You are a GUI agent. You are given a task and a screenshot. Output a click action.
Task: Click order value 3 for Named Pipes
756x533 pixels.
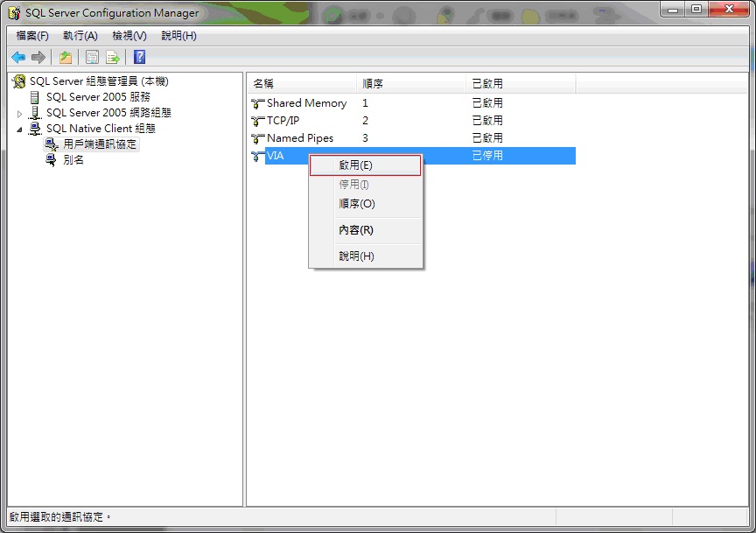coord(365,138)
